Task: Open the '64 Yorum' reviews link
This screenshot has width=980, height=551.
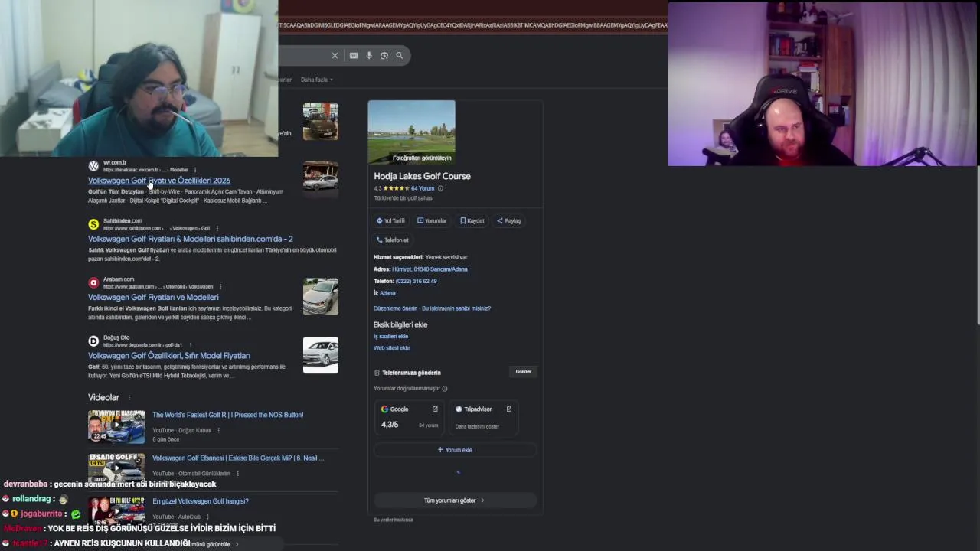Action: [423, 188]
